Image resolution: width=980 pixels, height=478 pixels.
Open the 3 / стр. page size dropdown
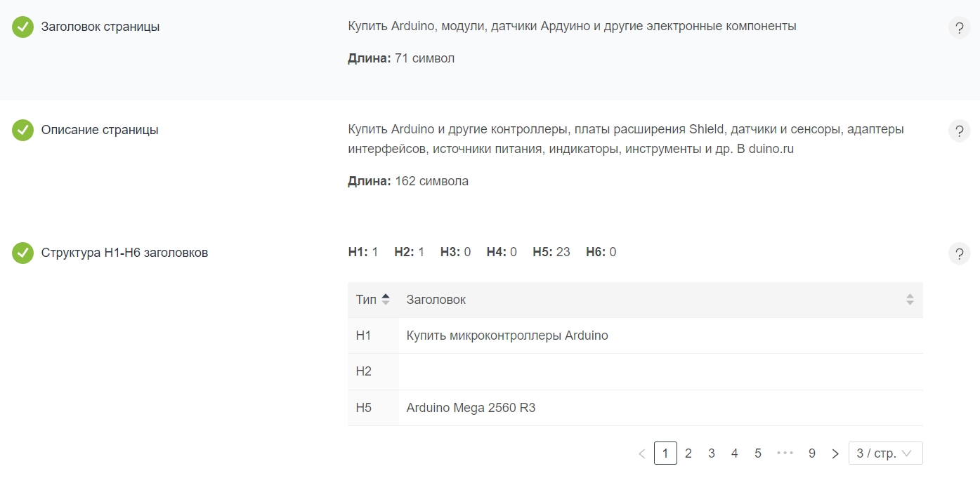(x=885, y=453)
